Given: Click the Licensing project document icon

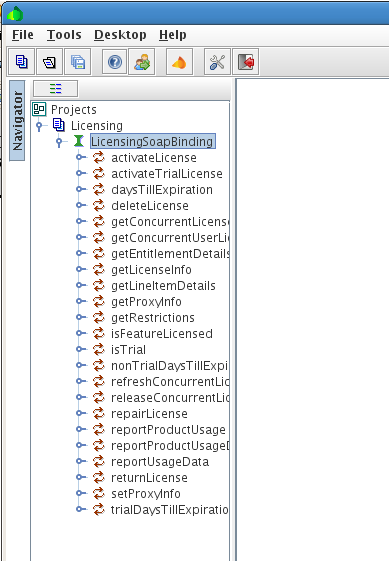Looking at the screenshot, I should click(59, 125).
